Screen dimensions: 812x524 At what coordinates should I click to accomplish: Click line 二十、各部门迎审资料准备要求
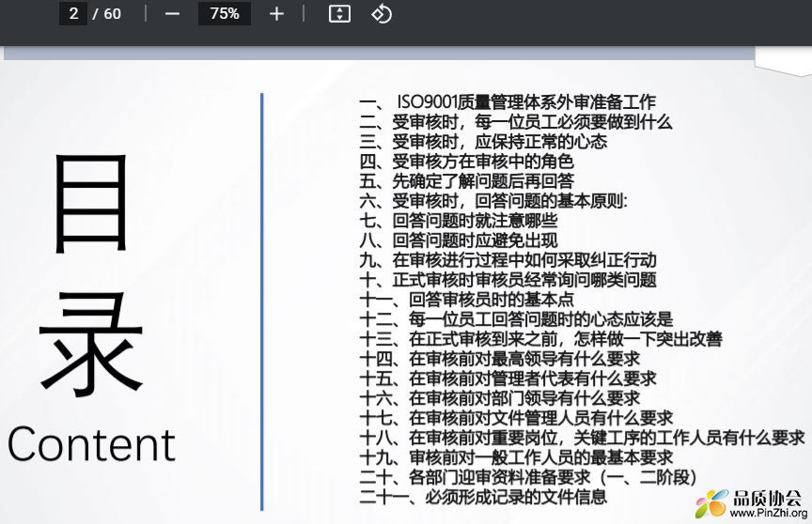pos(528,477)
